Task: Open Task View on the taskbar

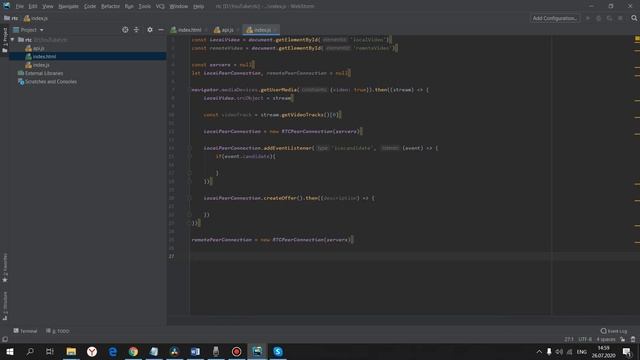Action: [x=50, y=351]
